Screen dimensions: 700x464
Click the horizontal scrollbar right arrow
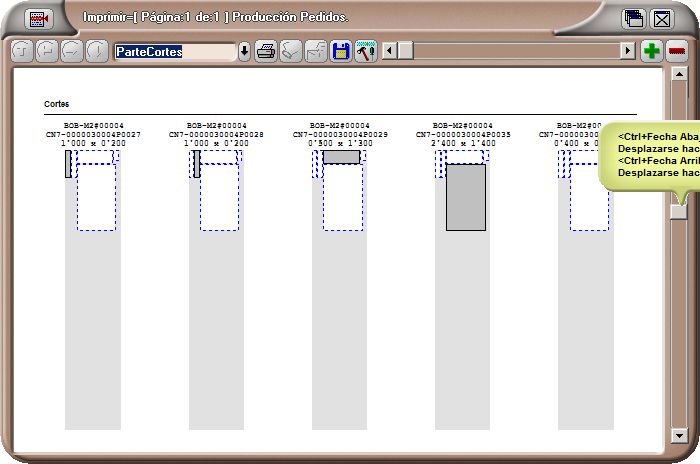(x=628, y=51)
